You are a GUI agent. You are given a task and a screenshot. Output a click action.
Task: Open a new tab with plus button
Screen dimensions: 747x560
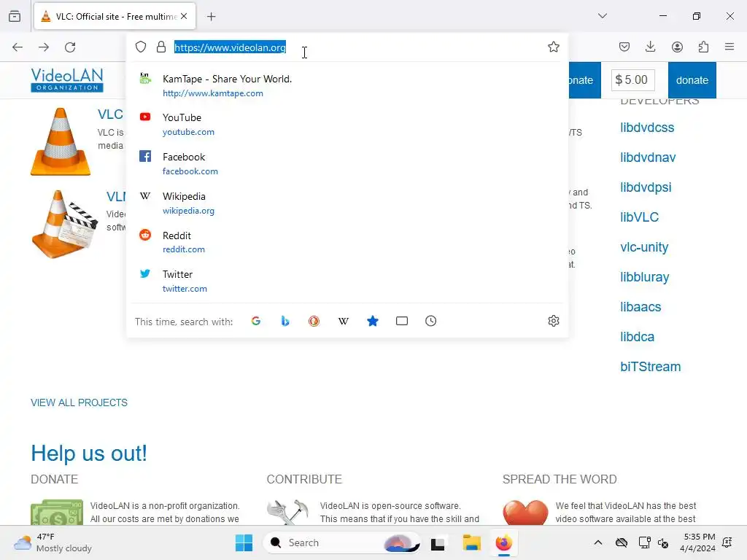[212, 17]
